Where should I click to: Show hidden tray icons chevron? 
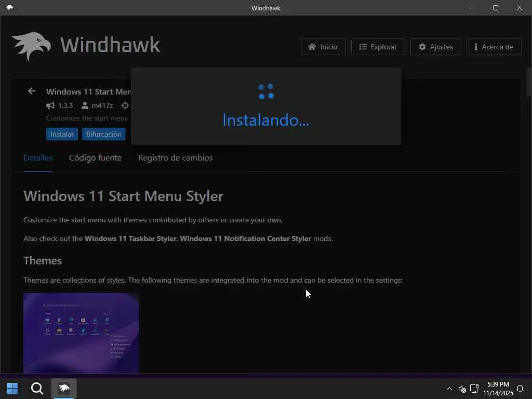(x=449, y=389)
